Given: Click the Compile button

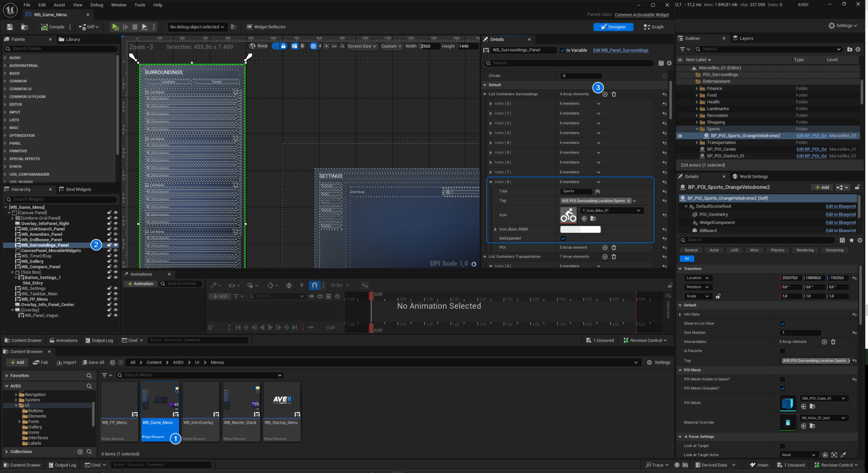Looking at the screenshot, I should 53,27.
